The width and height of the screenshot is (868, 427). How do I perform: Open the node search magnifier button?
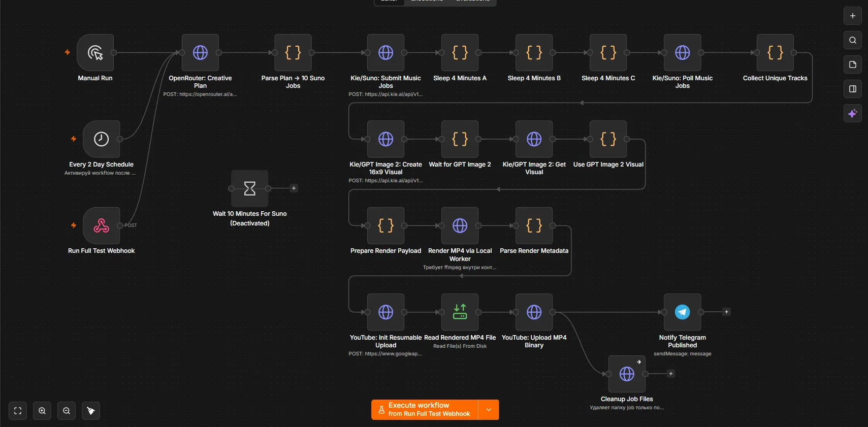click(853, 40)
